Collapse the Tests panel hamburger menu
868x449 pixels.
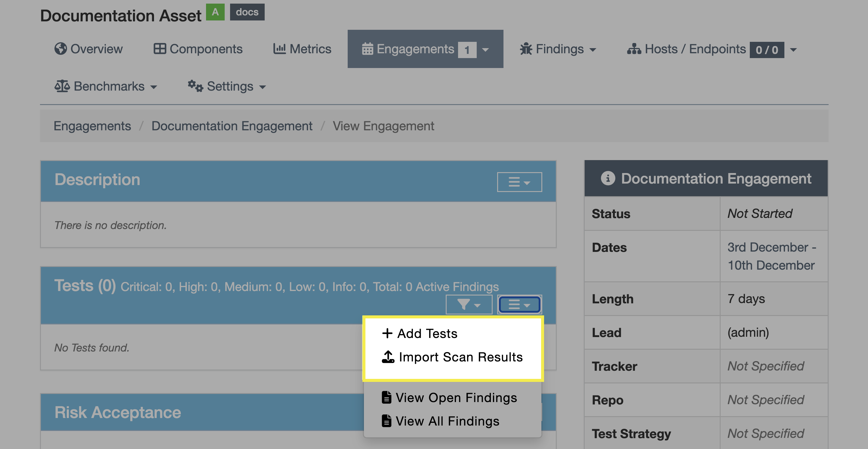pyautogui.click(x=519, y=305)
